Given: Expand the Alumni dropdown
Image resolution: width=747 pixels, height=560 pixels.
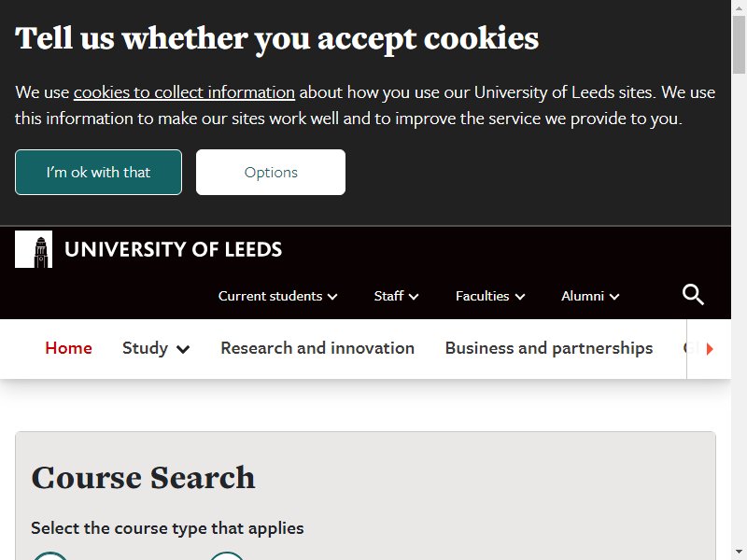Looking at the screenshot, I should click(590, 296).
